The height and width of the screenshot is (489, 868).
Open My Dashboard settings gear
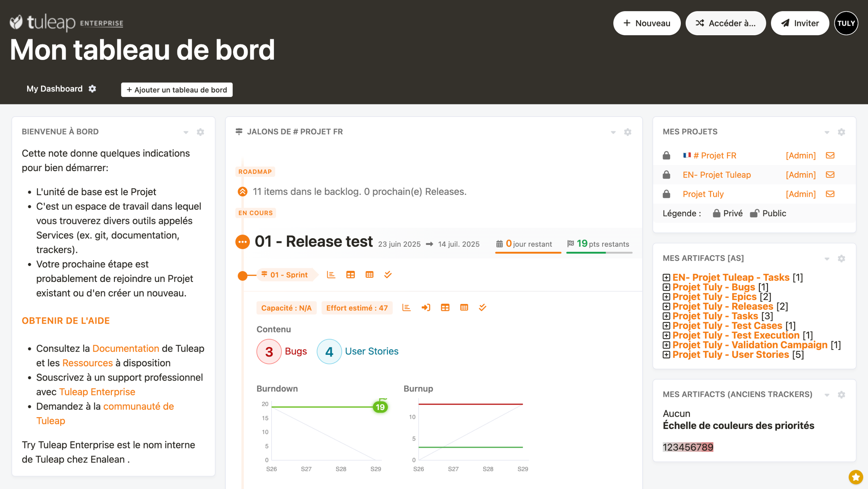pos(92,89)
